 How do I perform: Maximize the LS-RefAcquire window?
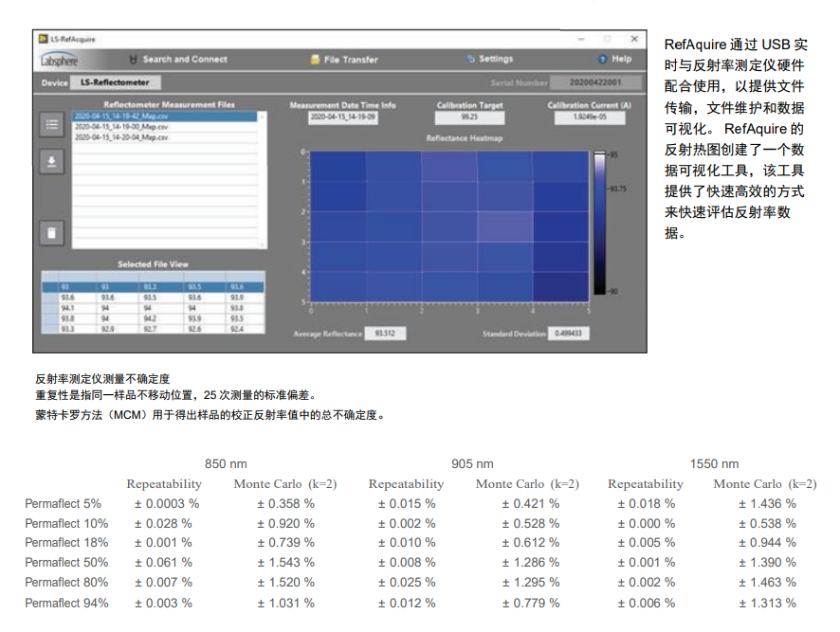pos(608,39)
